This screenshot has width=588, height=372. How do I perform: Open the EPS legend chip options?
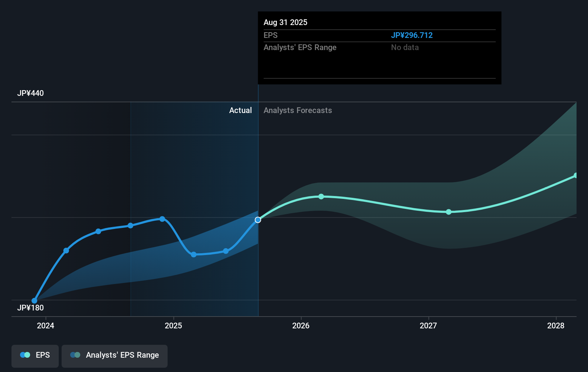pyautogui.click(x=35, y=356)
